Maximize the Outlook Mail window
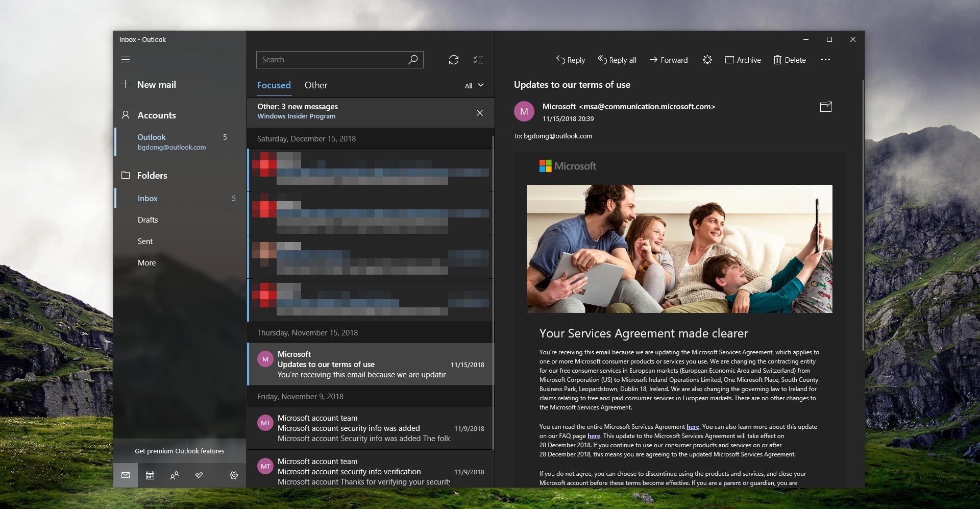This screenshot has width=980, height=509. [829, 39]
